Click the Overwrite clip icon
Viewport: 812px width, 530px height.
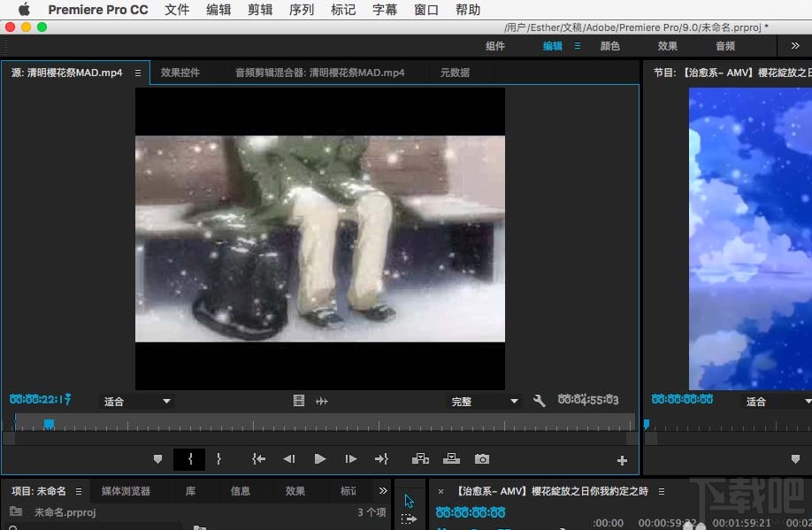pos(451,458)
